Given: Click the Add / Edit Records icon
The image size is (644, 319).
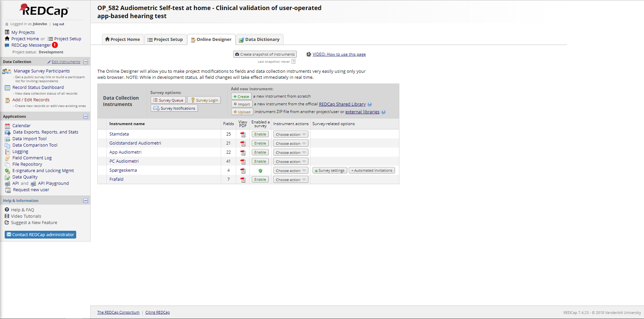Looking at the screenshot, I should pos(8,100).
